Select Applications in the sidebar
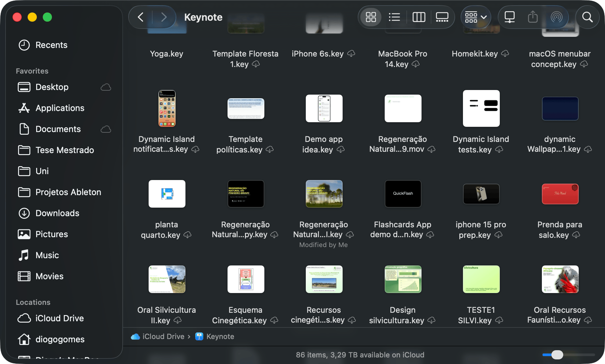This screenshot has width=605, height=364. click(x=60, y=108)
